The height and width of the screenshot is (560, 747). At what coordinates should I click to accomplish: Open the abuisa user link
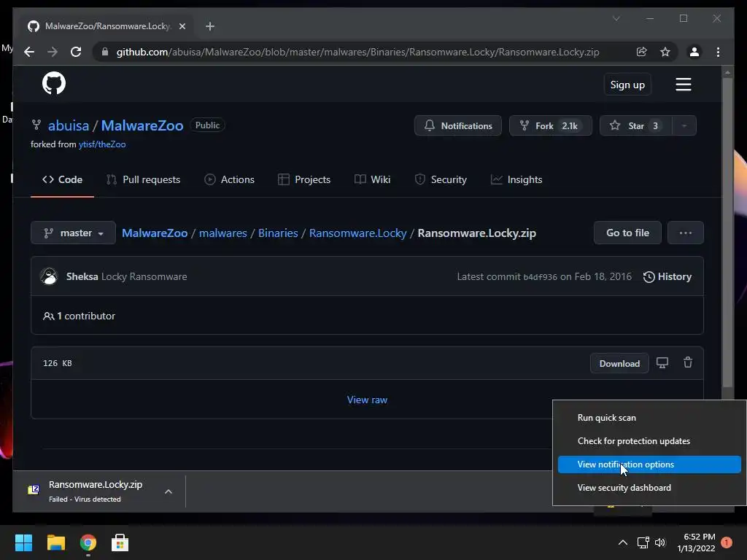click(x=69, y=125)
